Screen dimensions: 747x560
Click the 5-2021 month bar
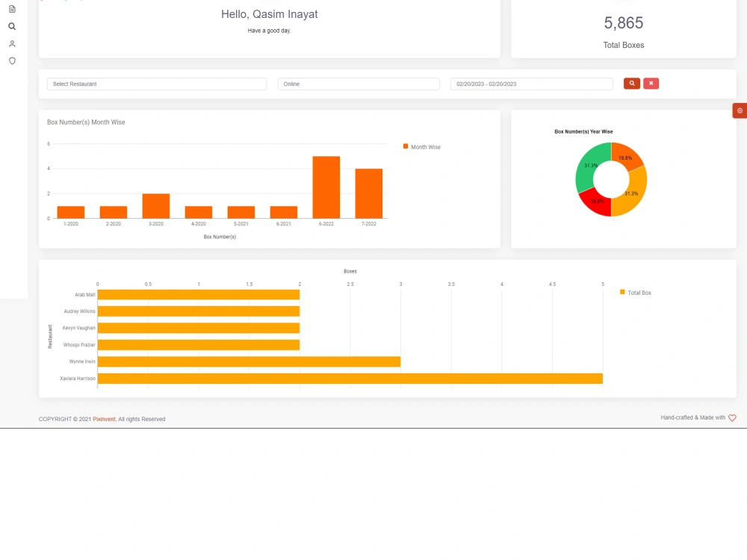(241, 212)
